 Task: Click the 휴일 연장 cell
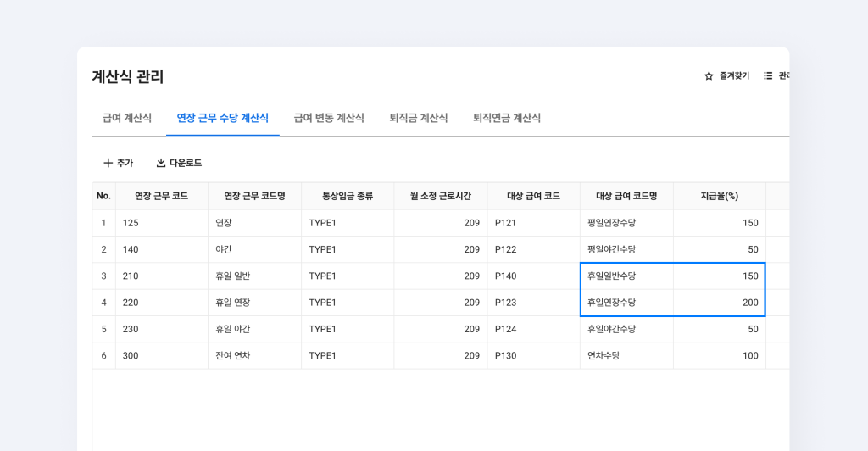pyautogui.click(x=254, y=303)
